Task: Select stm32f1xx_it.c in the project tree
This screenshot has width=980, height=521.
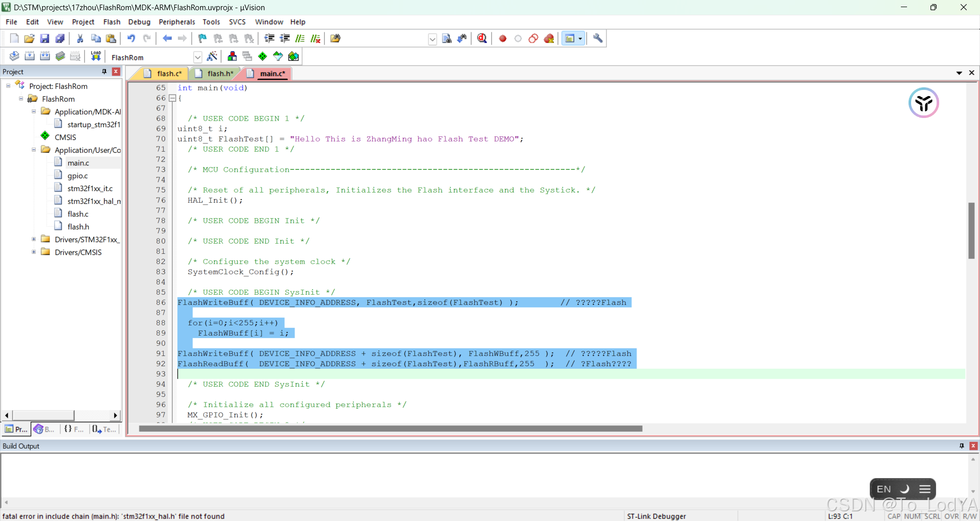Action: click(x=90, y=188)
